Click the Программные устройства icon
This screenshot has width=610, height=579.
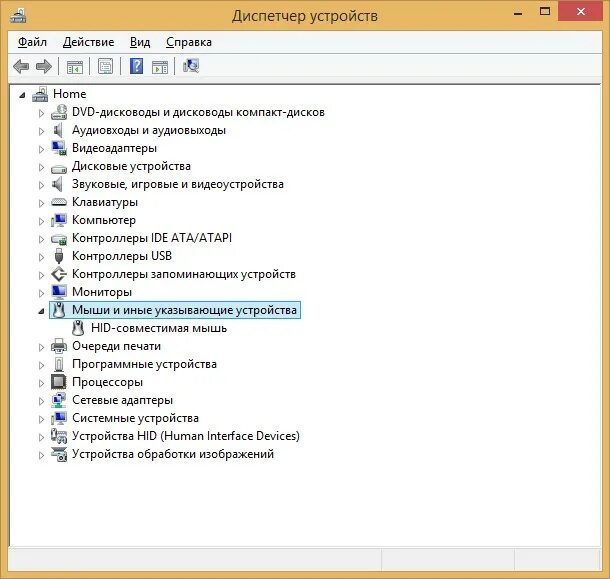[x=59, y=364]
